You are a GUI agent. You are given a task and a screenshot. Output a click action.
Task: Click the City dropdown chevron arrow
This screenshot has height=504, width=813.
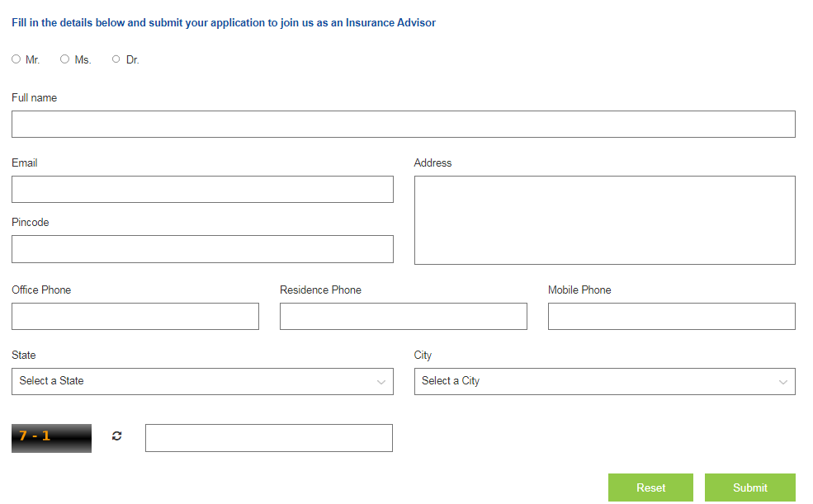point(782,382)
